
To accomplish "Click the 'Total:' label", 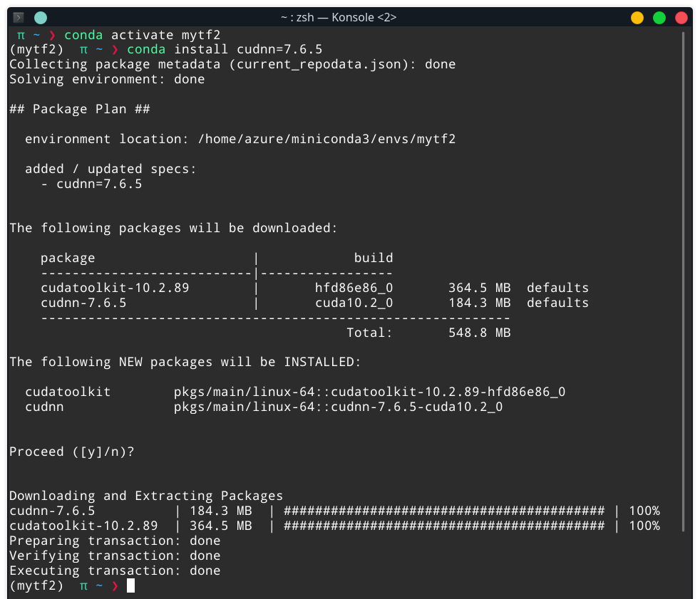I will point(370,333).
